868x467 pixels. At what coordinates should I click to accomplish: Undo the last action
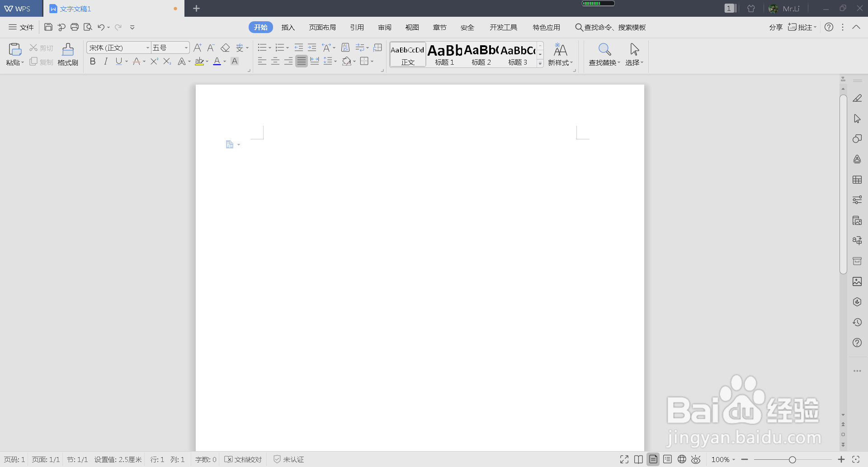pyautogui.click(x=101, y=27)
